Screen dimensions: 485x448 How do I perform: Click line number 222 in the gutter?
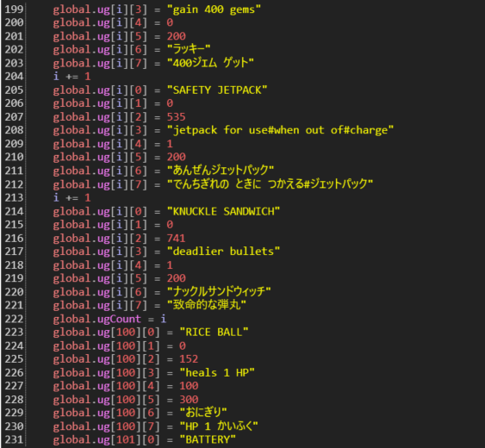click(x=14, y=319)
